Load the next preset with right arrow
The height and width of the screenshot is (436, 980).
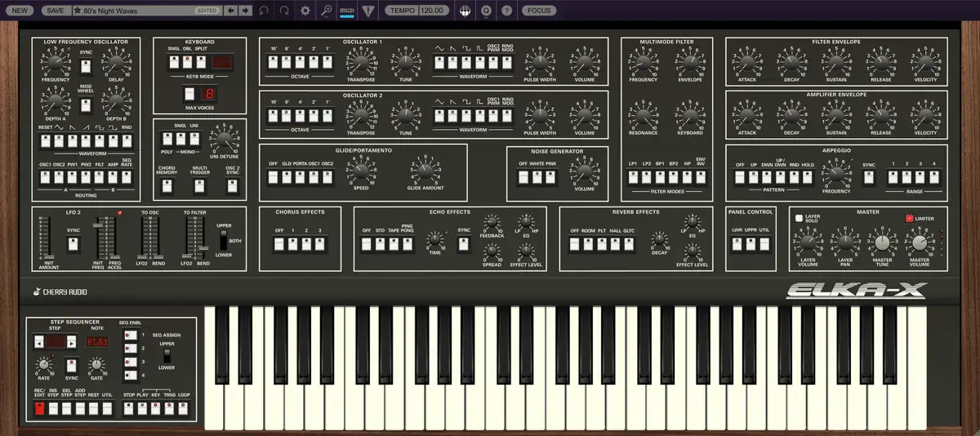[x=244, y=11]
